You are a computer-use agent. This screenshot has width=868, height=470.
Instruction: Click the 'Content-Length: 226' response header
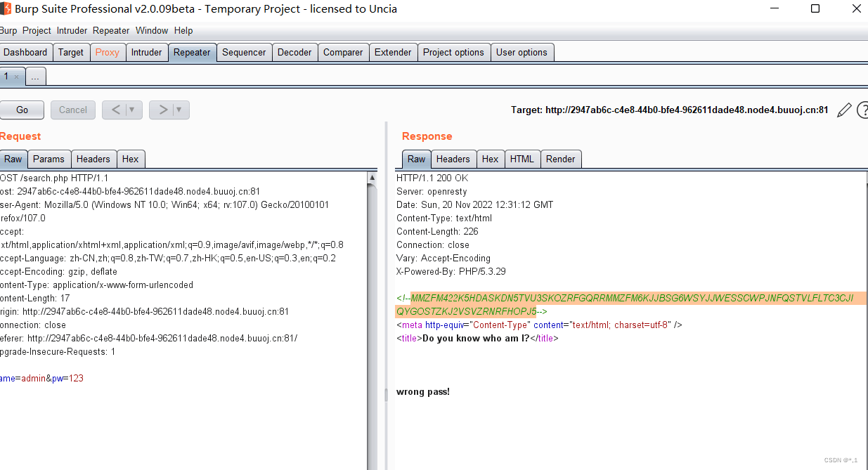(437, 231)
